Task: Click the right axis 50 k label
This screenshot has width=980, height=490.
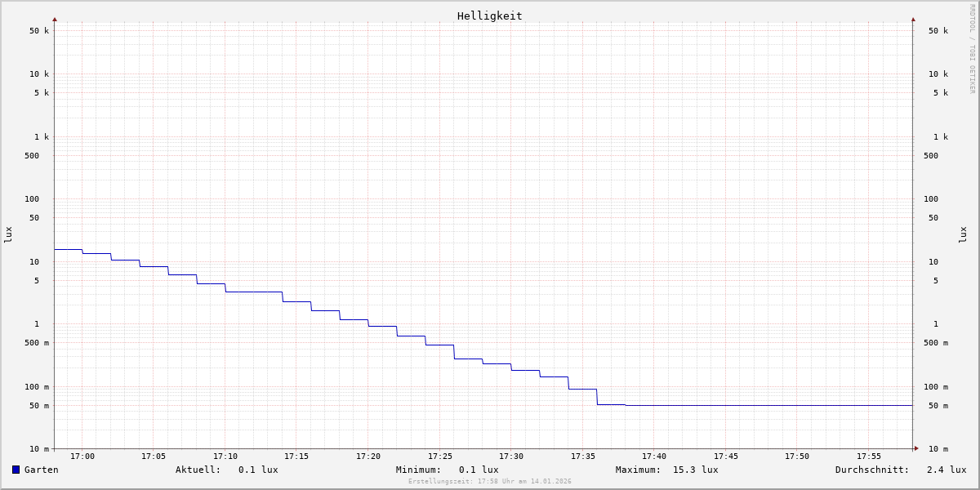Action: (938, 31)
